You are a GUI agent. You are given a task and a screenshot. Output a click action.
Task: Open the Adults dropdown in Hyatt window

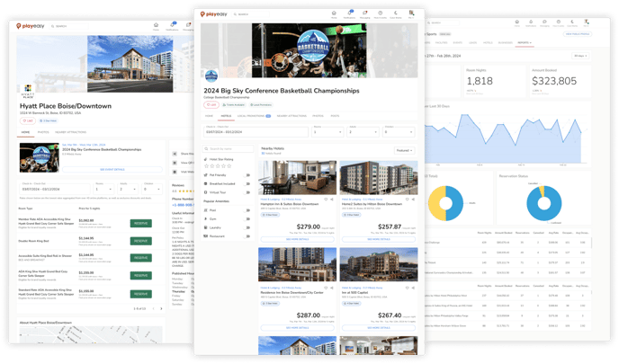click(129, 189)
